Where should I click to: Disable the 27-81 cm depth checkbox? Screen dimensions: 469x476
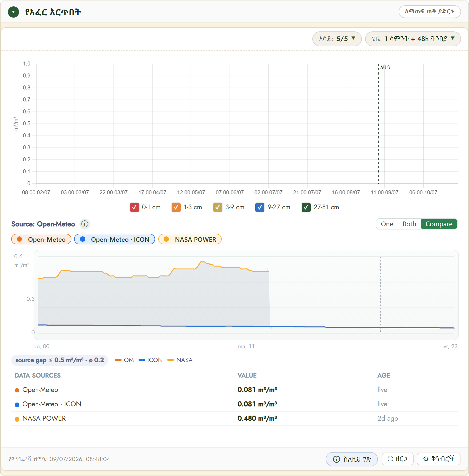(x=306, y=207)
